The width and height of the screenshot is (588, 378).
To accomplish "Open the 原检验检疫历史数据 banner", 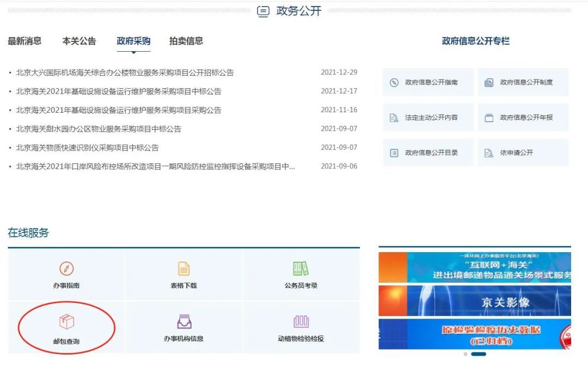I will 475,334.
